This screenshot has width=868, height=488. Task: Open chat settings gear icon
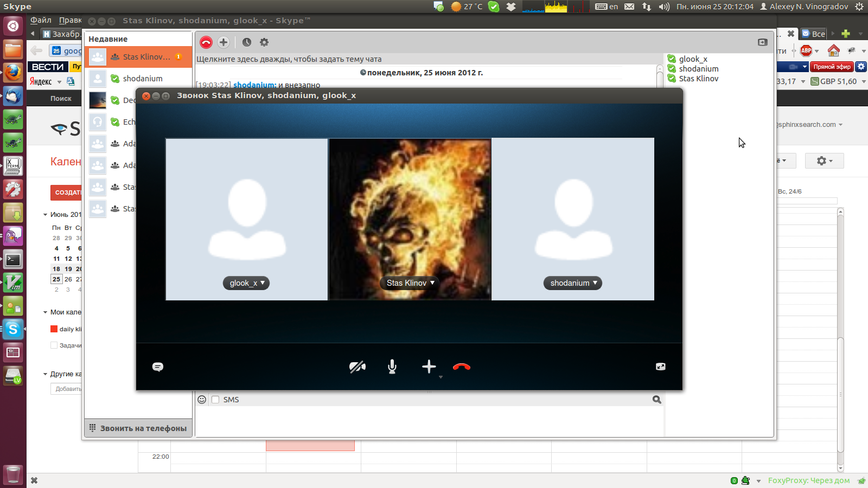pos(264,42)
